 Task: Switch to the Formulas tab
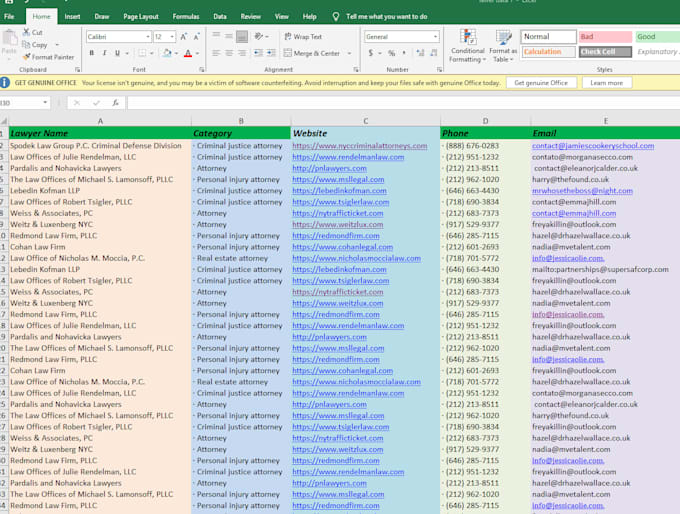(x=186, y=16)
